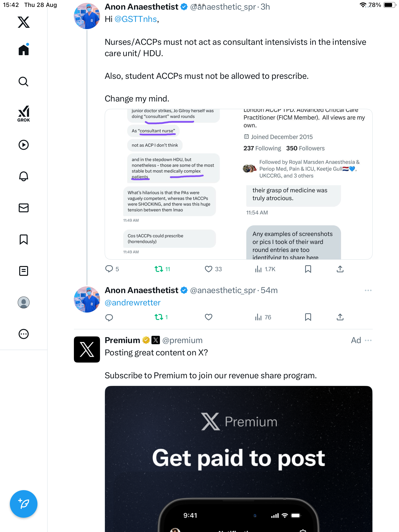Open the profile avatar in sidebar

click(x=24, y=302)
